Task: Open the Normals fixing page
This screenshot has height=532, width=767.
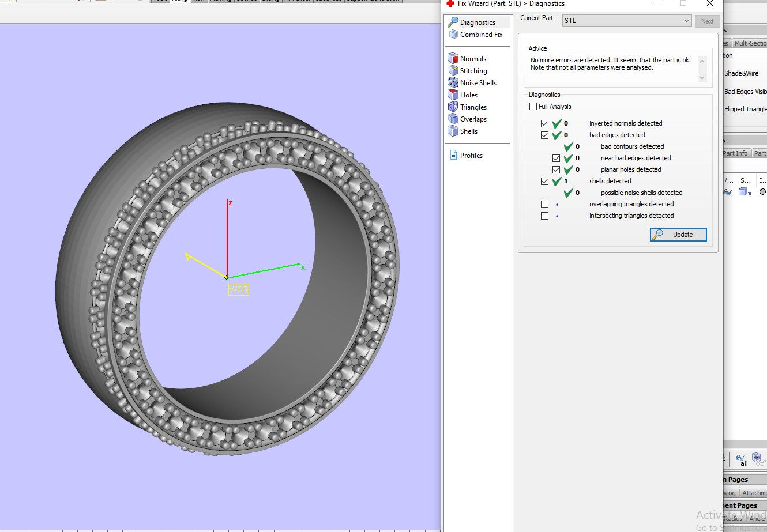Action: (x=472, y=59)
